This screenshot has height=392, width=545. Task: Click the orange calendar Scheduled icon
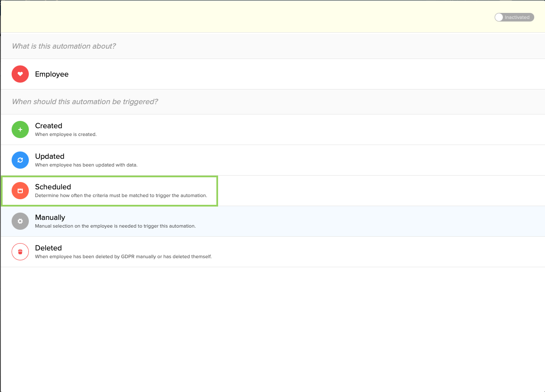point(20,191)
